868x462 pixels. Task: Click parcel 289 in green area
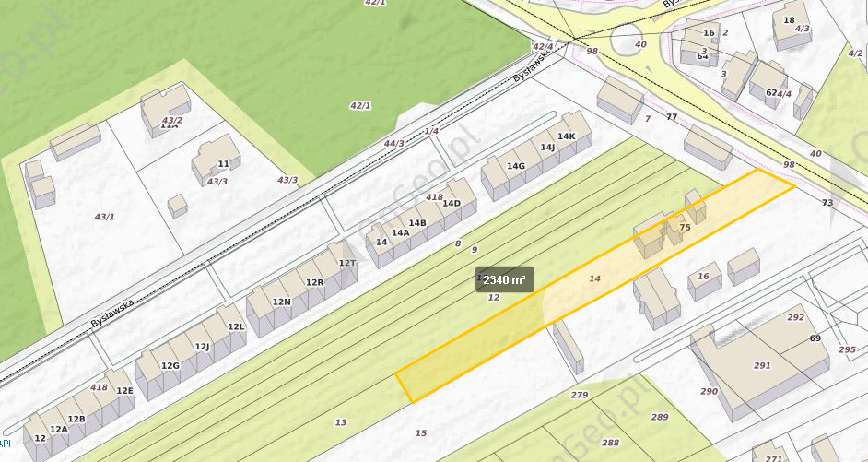[x=660, y=417]
